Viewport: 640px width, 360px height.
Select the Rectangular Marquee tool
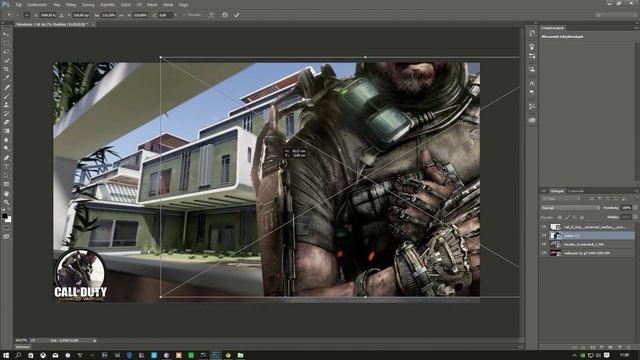pyautogui.click(x=6, y=43)
